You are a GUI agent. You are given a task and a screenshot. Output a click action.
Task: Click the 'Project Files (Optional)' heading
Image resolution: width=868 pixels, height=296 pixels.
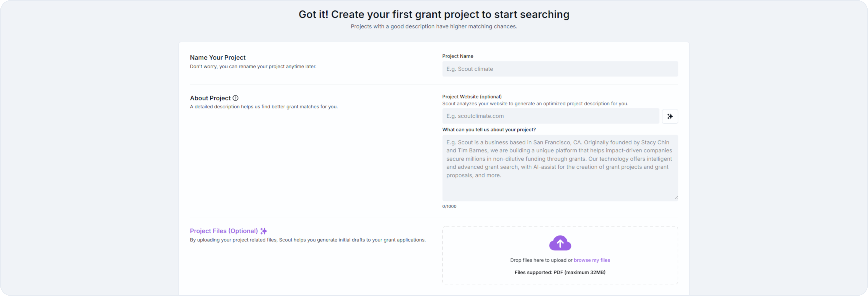coord(224,231)
